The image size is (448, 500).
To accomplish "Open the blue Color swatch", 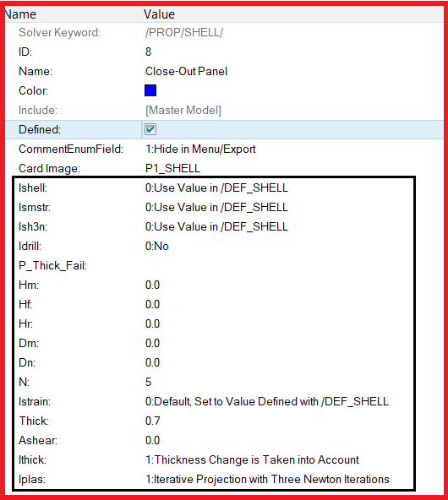I will 150,90.
